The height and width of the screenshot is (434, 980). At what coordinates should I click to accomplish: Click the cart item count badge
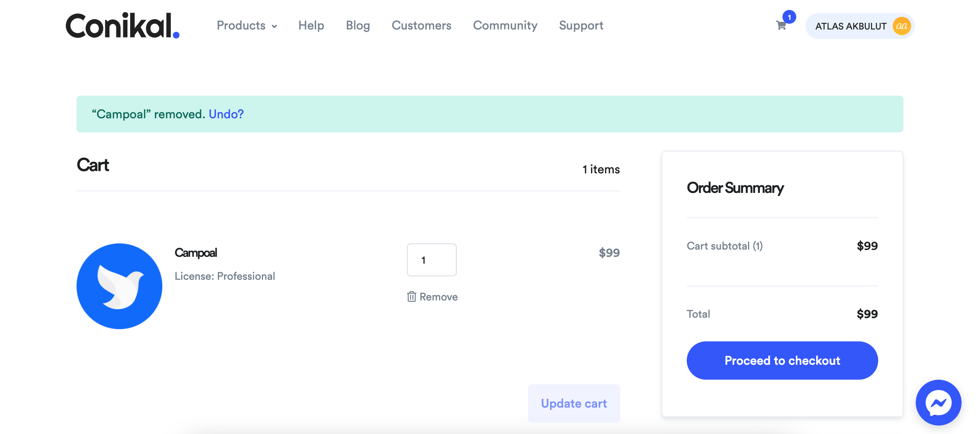(789, 17)
